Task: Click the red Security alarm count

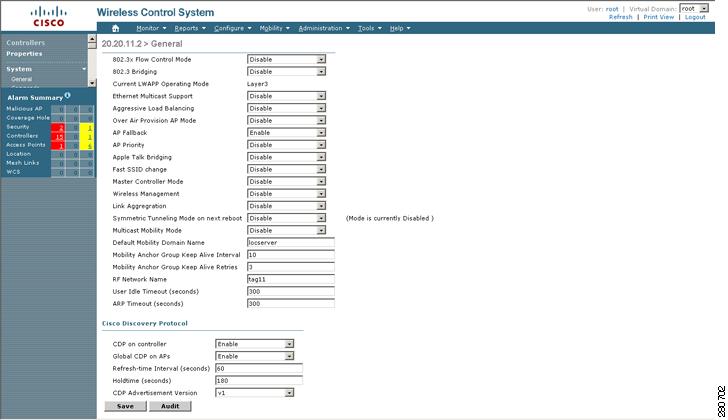Action: [58, 127]
